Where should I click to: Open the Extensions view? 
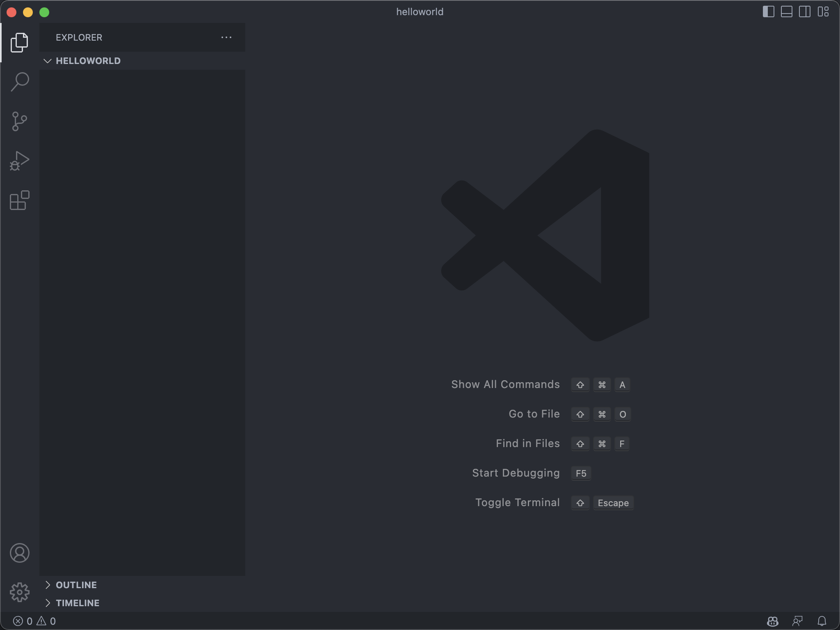(x=19, y=200)
